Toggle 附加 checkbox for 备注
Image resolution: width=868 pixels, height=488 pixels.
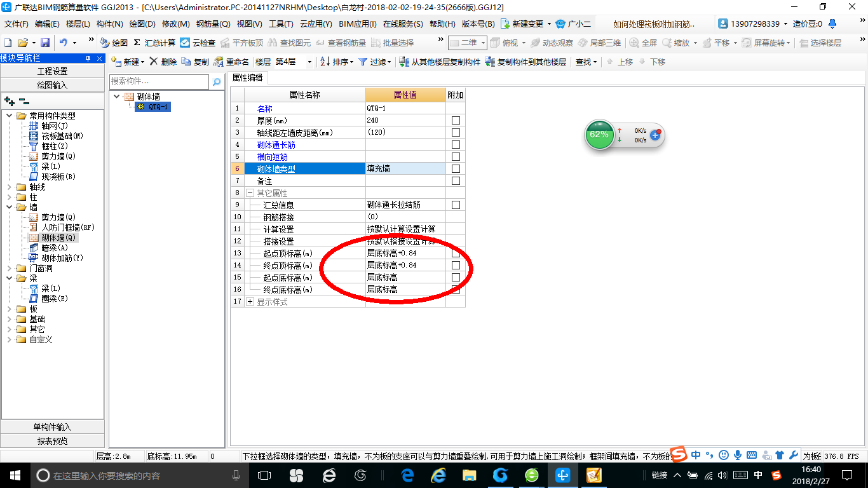455,181
